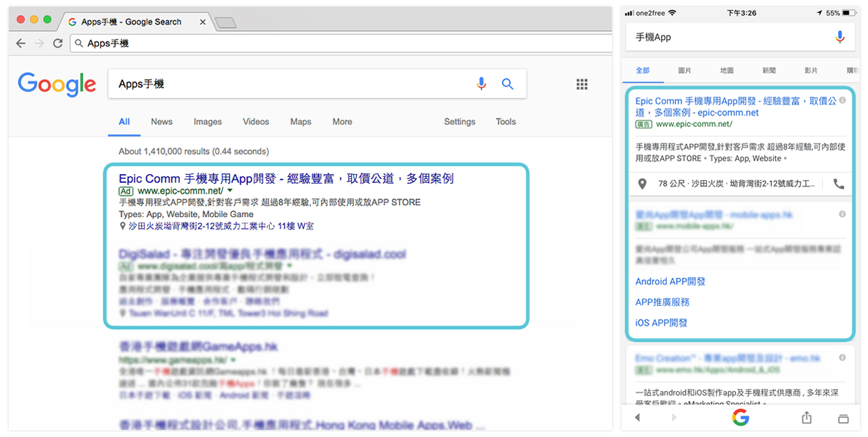Switch to the Images tab
Image resolution: width=868 pixels, height=437 pixels.
(208, 122)
